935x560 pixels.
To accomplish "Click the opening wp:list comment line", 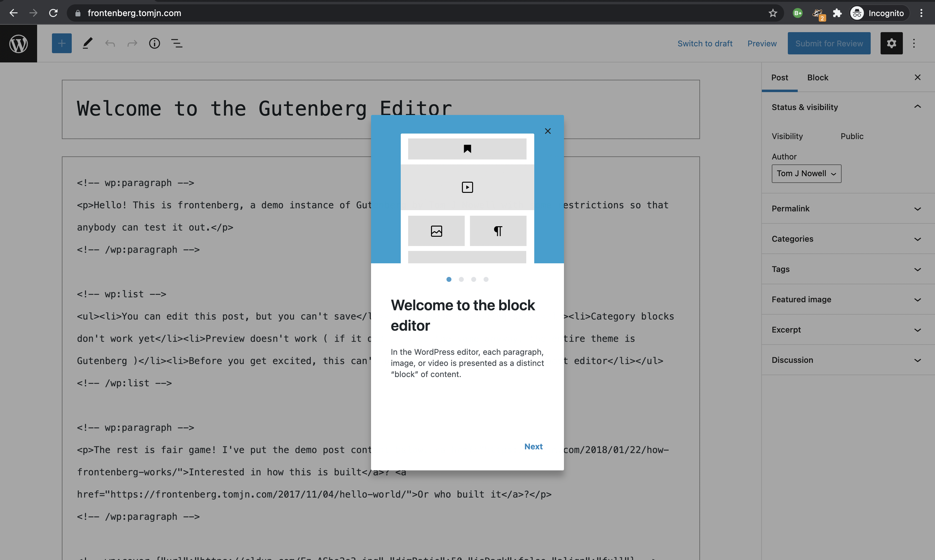I will click(x=122, y=294).
